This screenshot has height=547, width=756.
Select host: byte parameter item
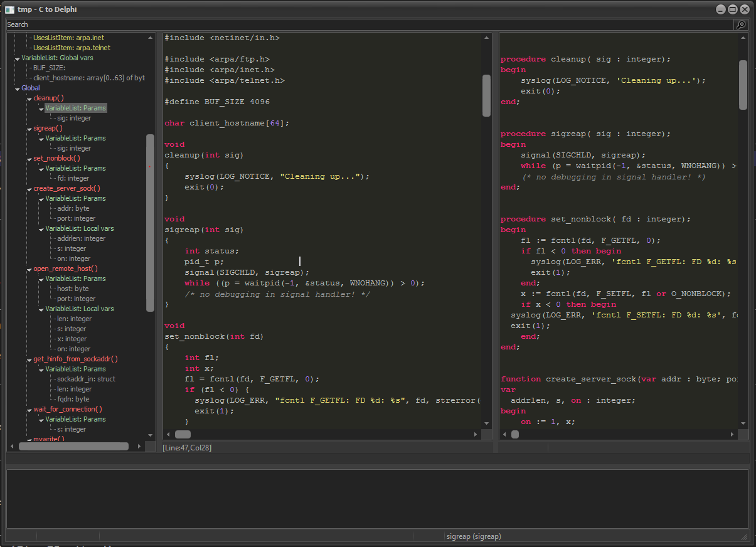coord(73,289)
